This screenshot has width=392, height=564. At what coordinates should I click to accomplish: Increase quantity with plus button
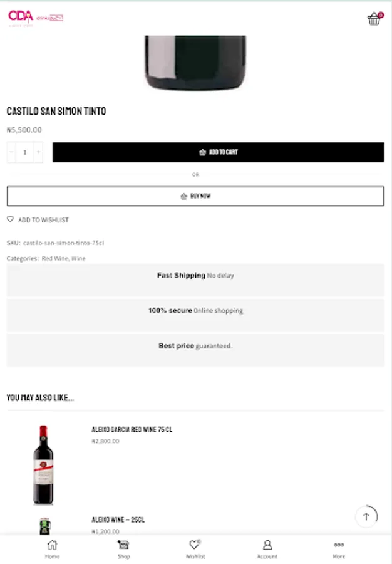coord(38,152)
